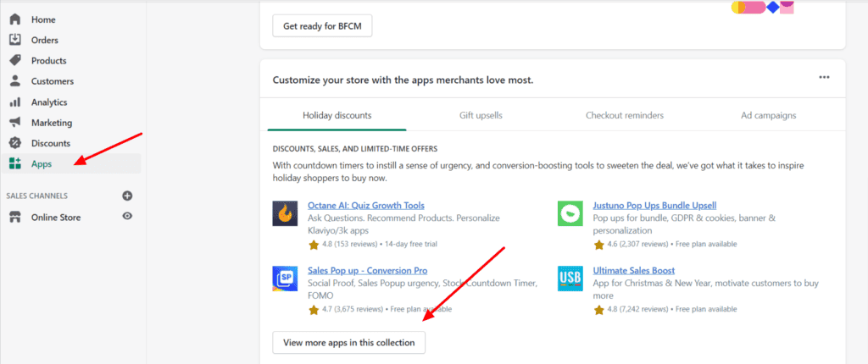Click the Online Store storefront icon

15,217
